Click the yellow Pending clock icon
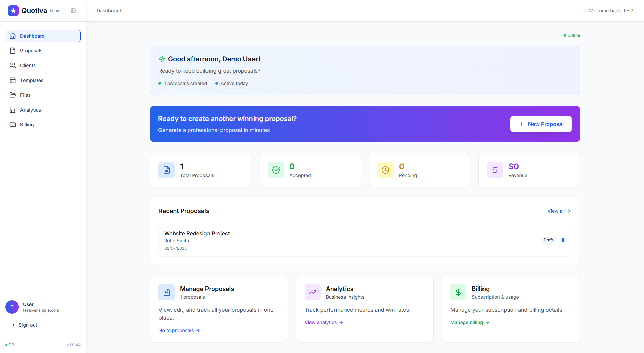Viewport: 644px width, 353px height. click(x=385, y=170)
